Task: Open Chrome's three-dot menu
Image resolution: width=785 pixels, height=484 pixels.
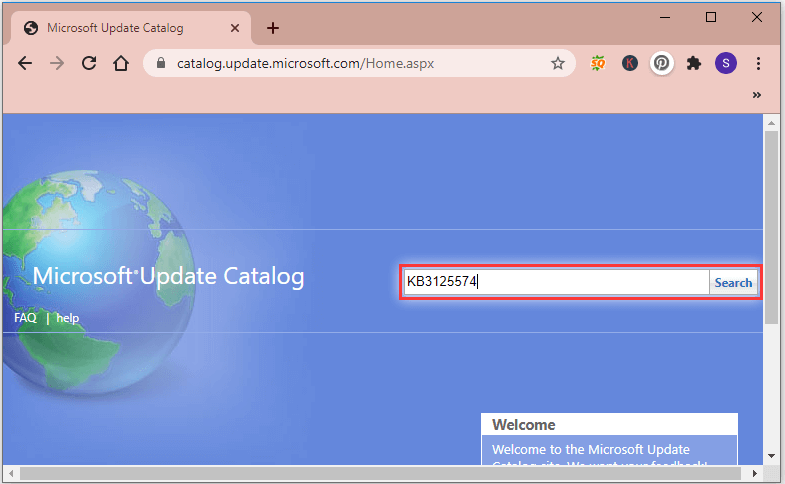Action: point(758,63)
